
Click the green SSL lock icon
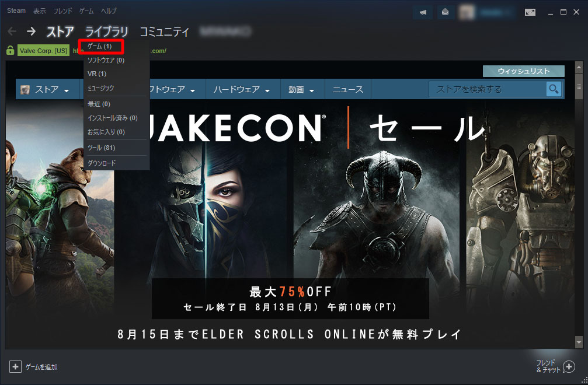(10, 50)
